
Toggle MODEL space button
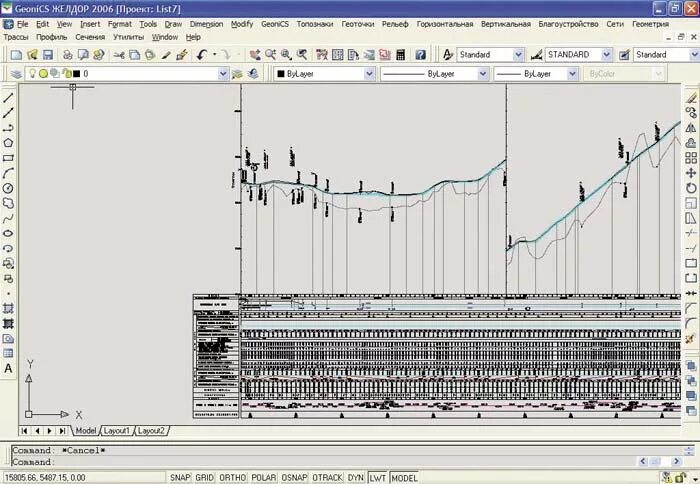click(x=404, y=477)
